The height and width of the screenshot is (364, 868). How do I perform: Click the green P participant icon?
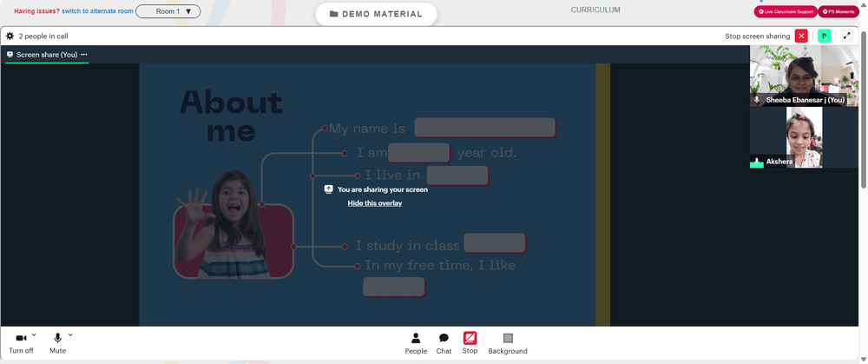825,36
